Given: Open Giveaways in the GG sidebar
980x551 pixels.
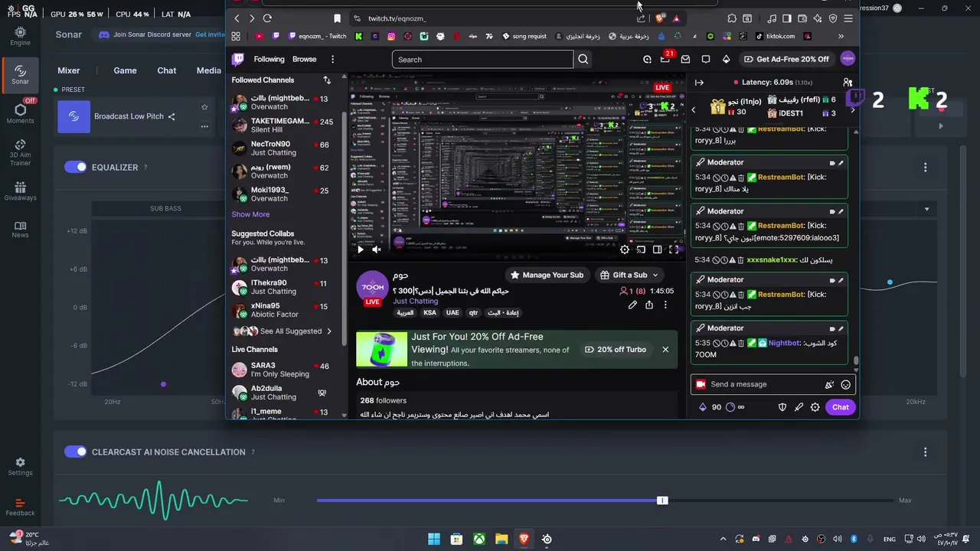Looking at the screenshot, I should [20, 191].
